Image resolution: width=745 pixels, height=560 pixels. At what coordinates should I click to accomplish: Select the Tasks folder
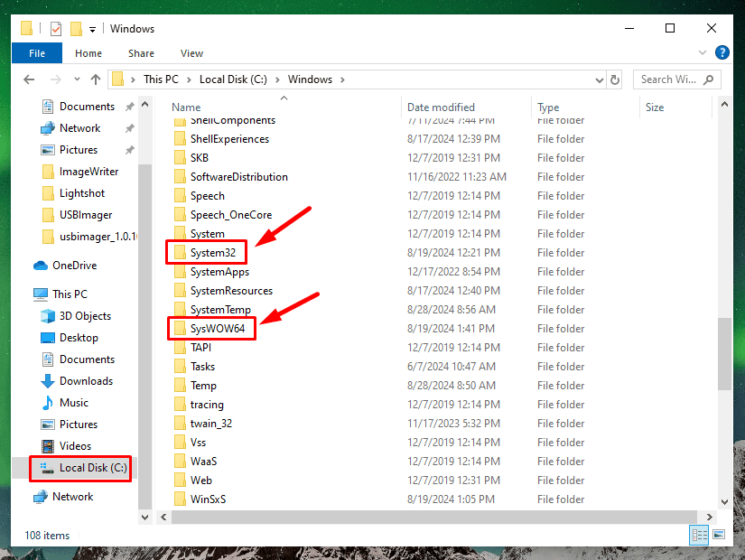tap(202, 367)
